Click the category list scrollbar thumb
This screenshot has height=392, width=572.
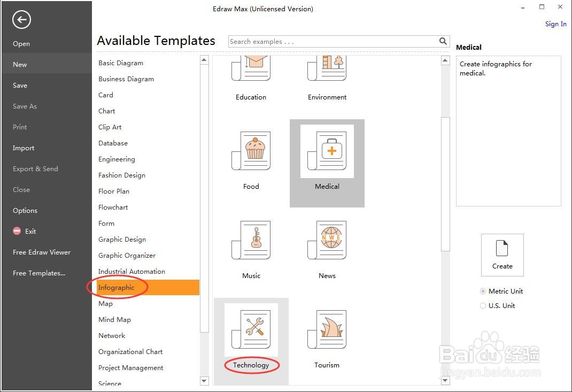coord(204,198)
